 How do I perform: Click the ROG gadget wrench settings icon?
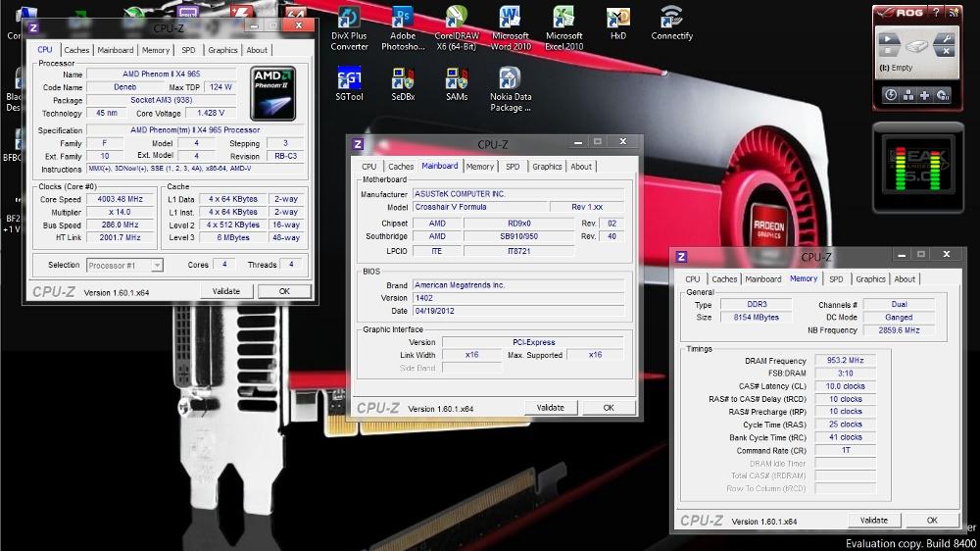[x=946, y=40]
